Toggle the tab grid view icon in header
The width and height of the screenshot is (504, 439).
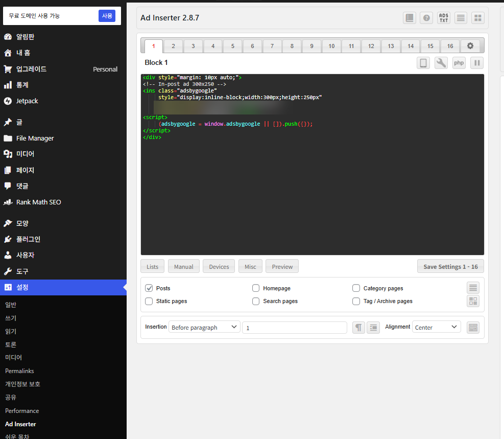pyautogui.click(x=478, y=18)
